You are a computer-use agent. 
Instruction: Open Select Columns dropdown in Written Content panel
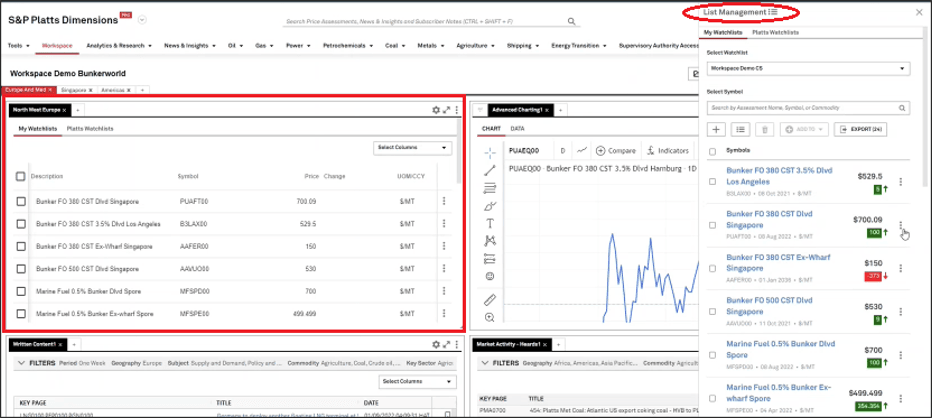[x=417, y=381]
